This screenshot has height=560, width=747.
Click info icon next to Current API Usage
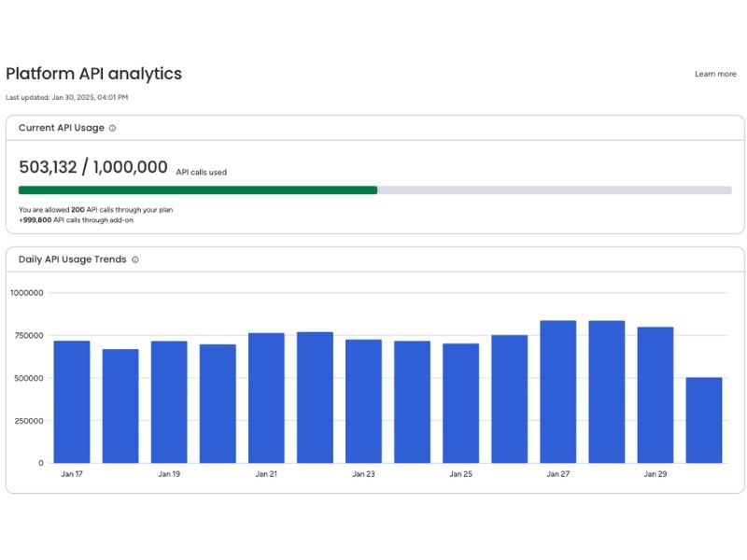pyautogui.click(x=112, y=128)
